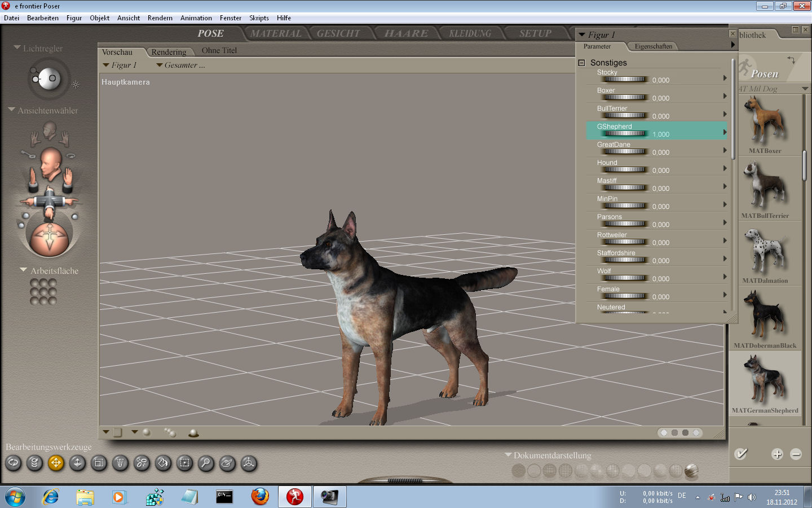Open the GShepherd parameter arrow menu
Viewport: 812px width, 508px height.
[725, 132]
